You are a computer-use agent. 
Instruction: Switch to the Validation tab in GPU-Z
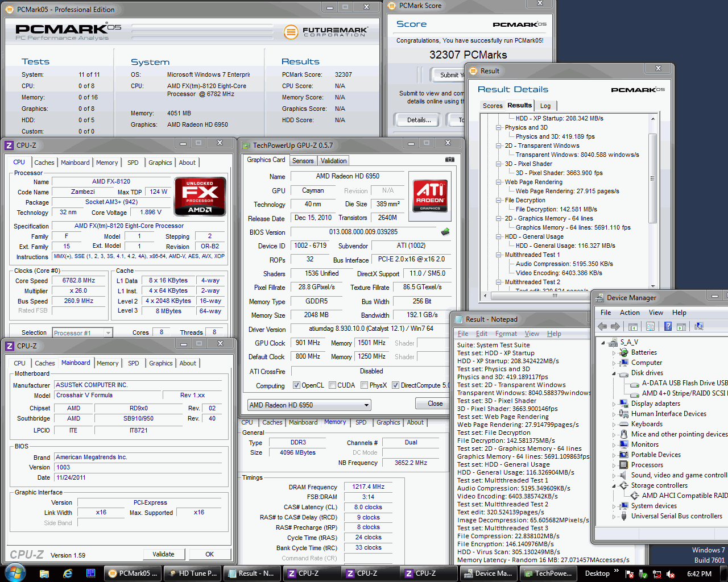coord(333,161)
